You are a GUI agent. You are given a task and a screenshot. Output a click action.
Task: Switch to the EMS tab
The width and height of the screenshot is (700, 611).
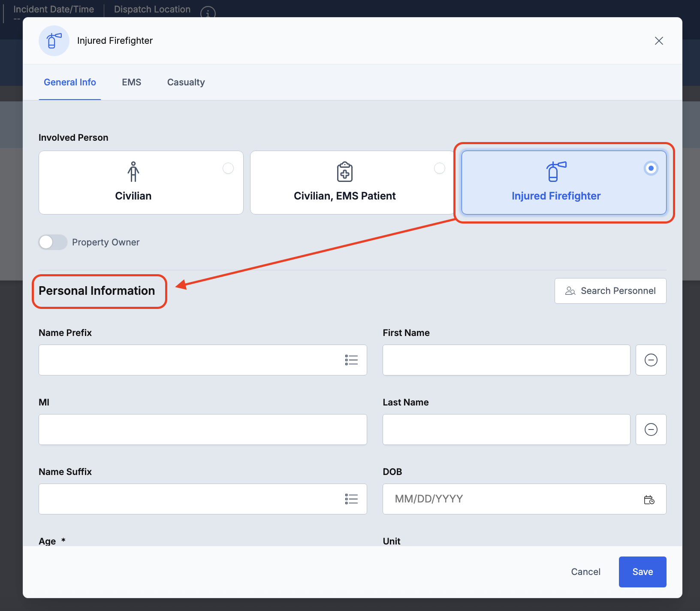pyautogui.click(x=131, y=82)
